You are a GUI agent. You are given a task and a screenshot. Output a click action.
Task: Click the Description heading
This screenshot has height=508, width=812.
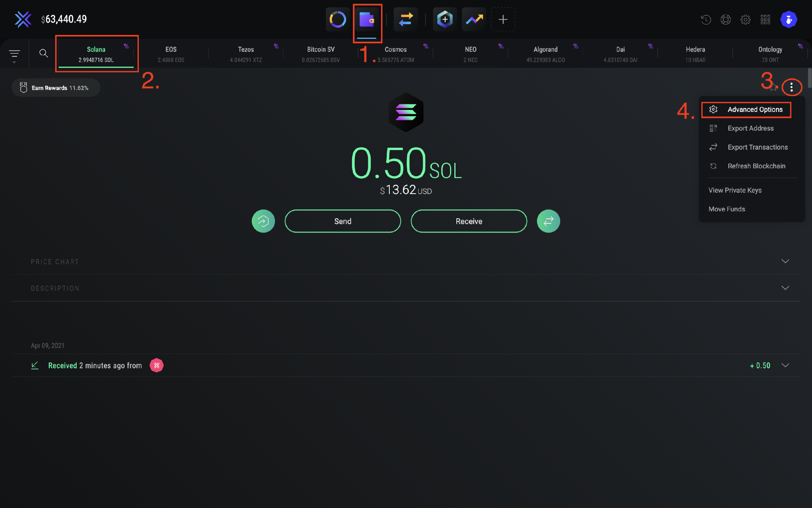tap(55, 288)
